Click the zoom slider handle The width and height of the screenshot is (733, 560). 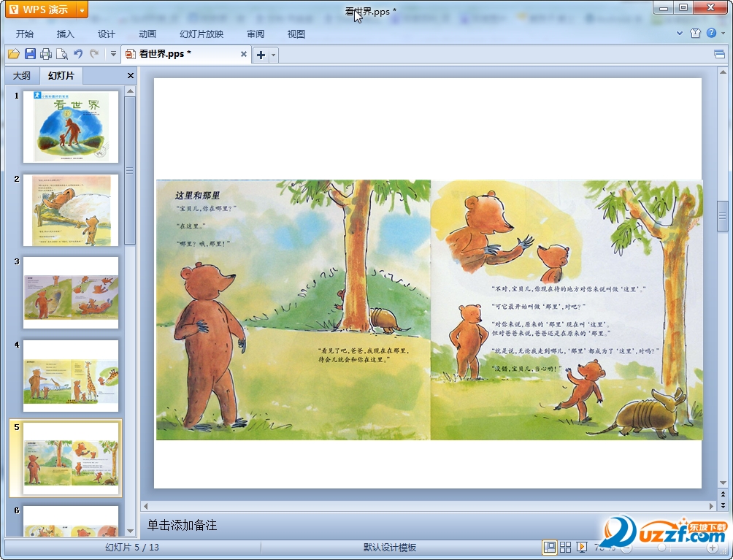(661, 548)
